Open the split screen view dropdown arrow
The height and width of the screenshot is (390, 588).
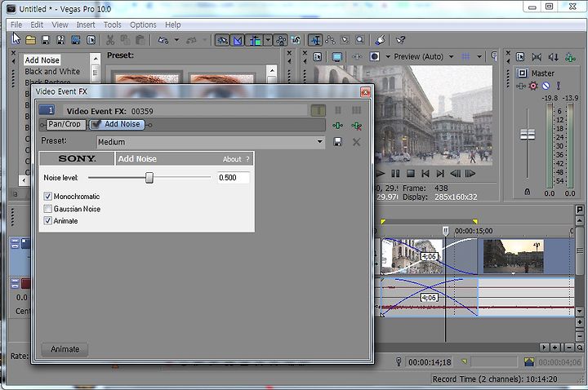(388, 56)
